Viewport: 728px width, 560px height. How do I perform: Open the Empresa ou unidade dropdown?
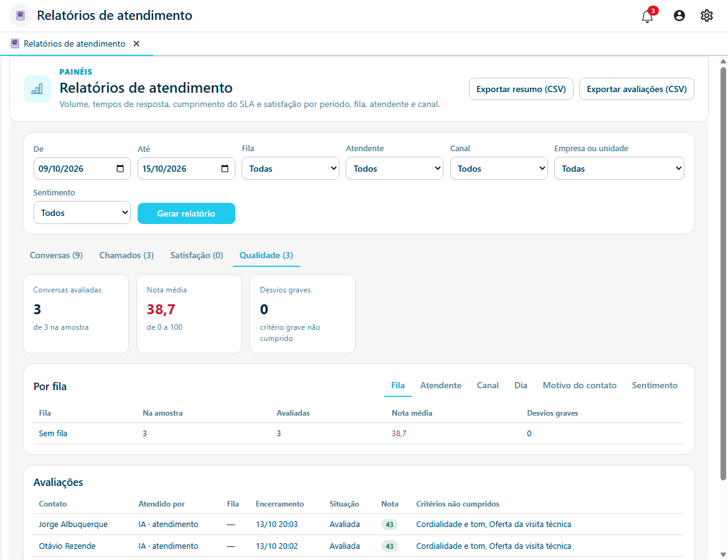tap(619, 169)
